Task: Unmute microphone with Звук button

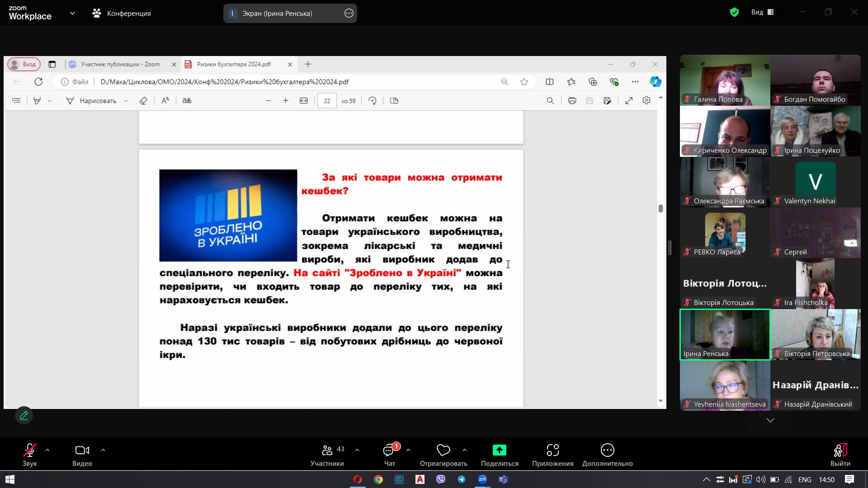Action: click(x=29, y=450)
